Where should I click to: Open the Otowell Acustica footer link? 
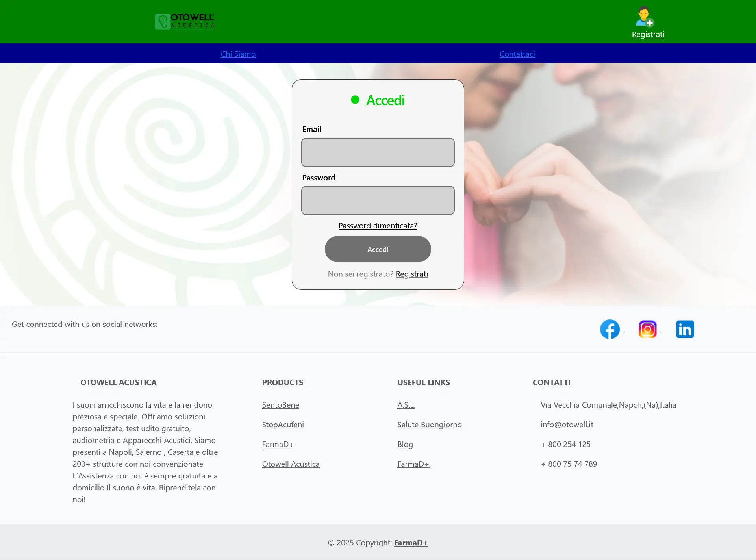coord(291,464)
